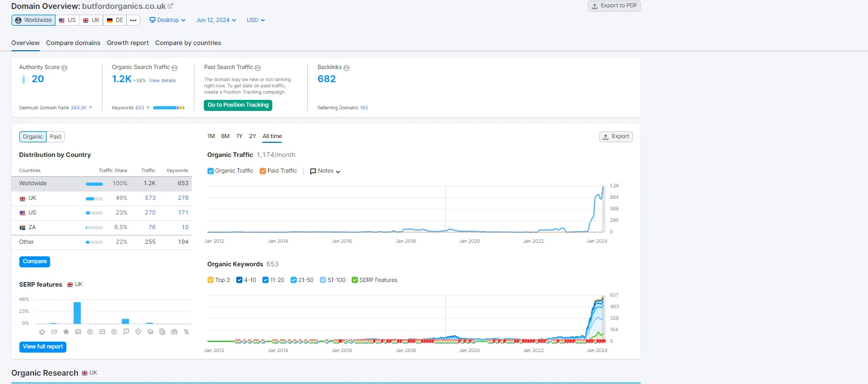
Task: Click the crown featured snippet SERP icon
Action: (42, 332)
